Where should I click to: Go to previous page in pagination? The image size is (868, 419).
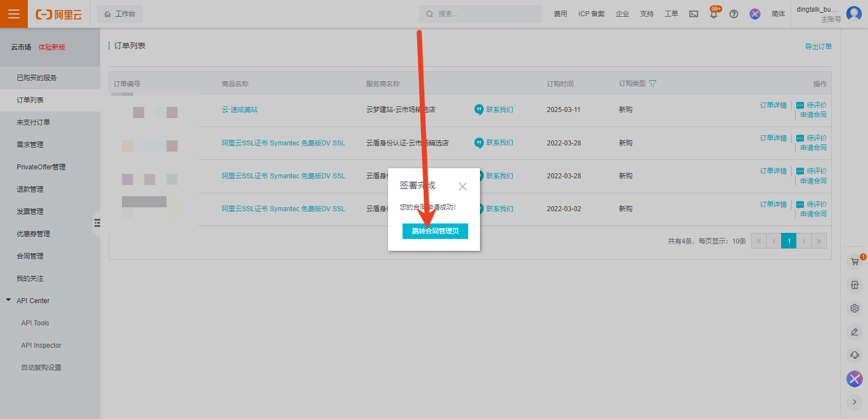click(774, 241)
